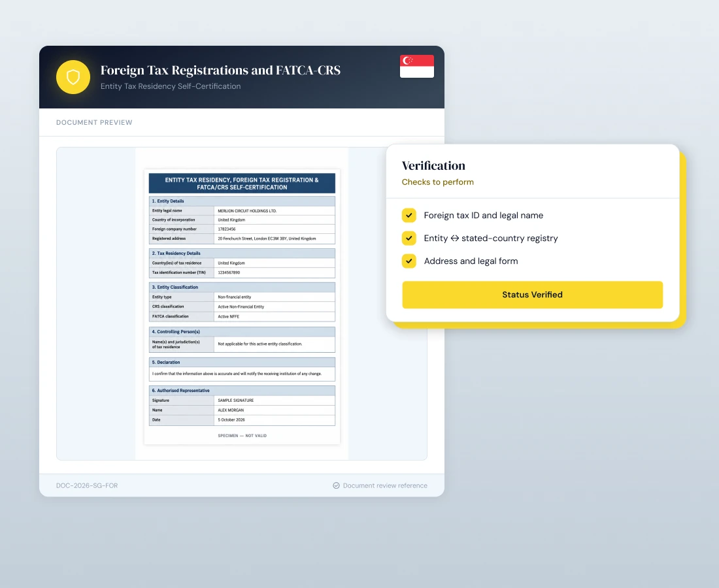Click the Status Verified button
719x588 pixels.
[532, 295]
